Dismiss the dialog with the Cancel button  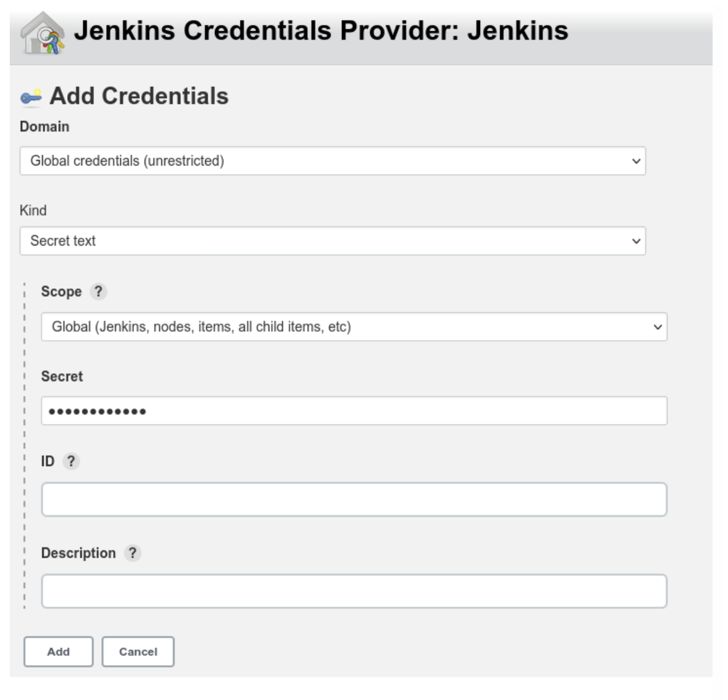click(x=138, y=652)
